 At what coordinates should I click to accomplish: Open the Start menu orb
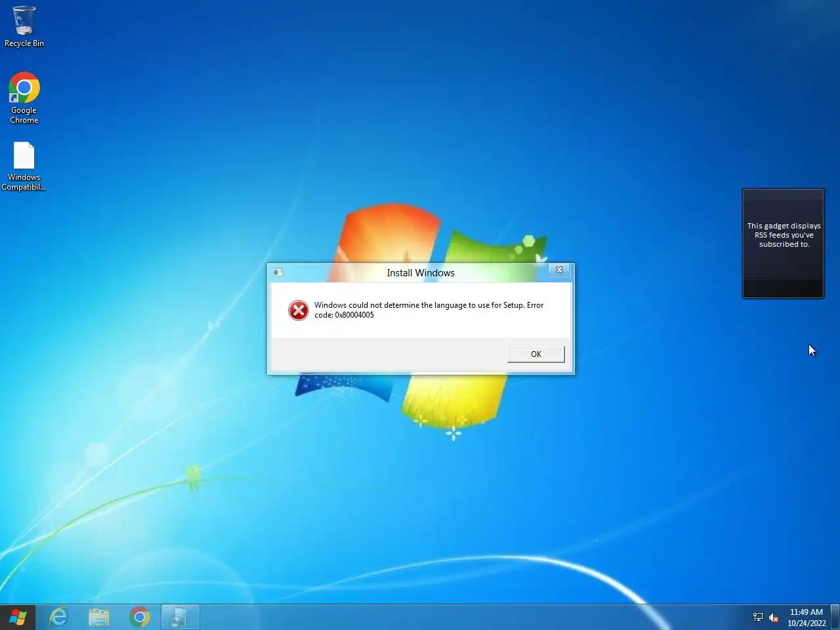click(x=18, y=618)
